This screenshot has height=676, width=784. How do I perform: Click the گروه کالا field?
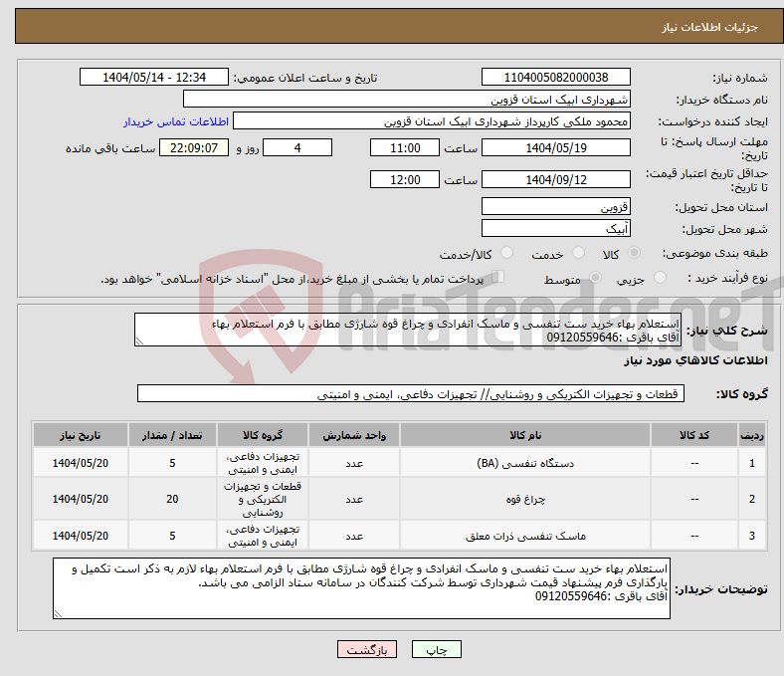pos(411,393)
